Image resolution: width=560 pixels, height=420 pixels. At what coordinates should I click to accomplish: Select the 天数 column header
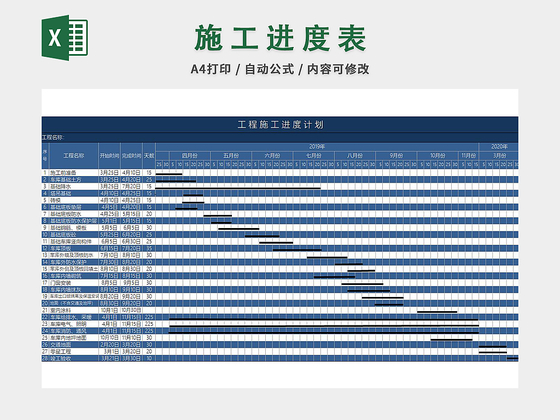click(149, 156)
